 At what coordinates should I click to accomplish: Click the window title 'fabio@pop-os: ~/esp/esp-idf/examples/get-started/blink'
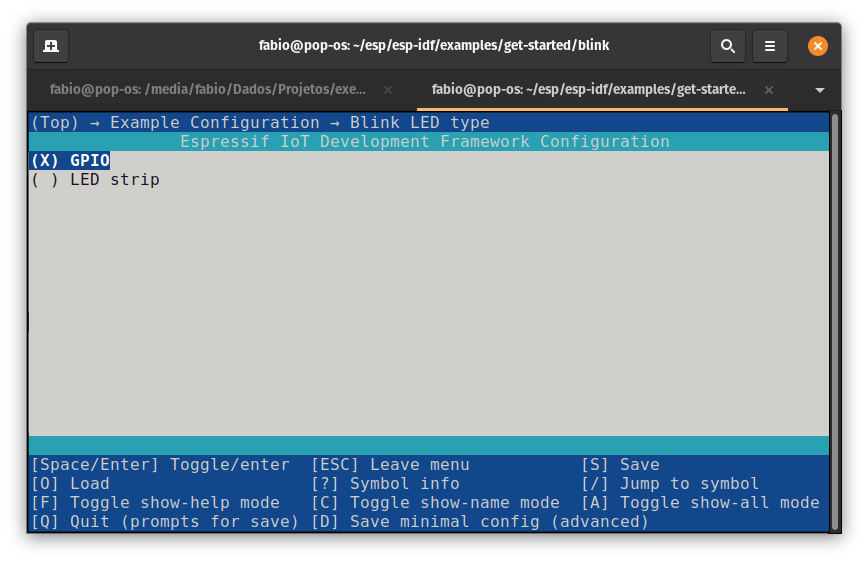tap(434, 45)
